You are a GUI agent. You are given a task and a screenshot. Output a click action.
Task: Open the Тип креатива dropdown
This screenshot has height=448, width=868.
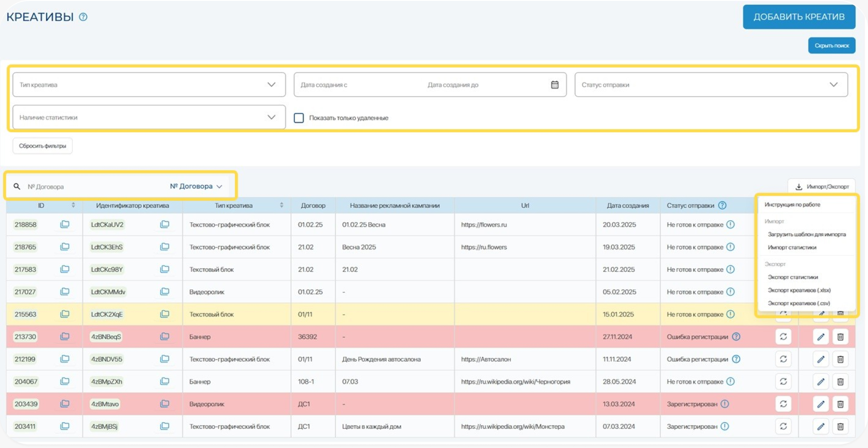[149, 85]
